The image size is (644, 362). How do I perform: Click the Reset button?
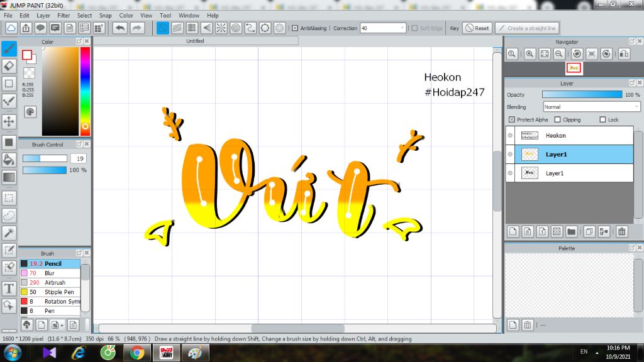coord(477,28)
